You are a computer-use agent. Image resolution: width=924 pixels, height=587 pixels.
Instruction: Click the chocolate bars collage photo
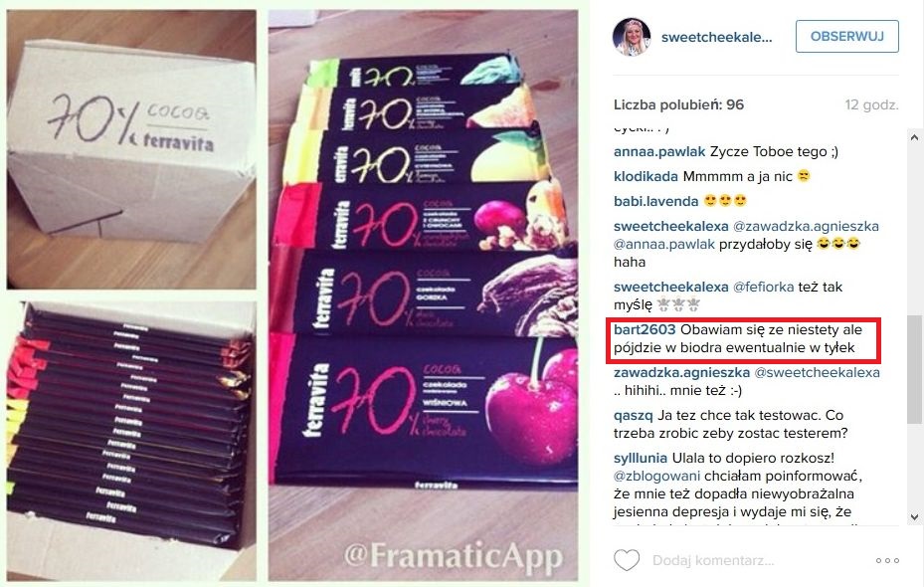pos(292,294)
